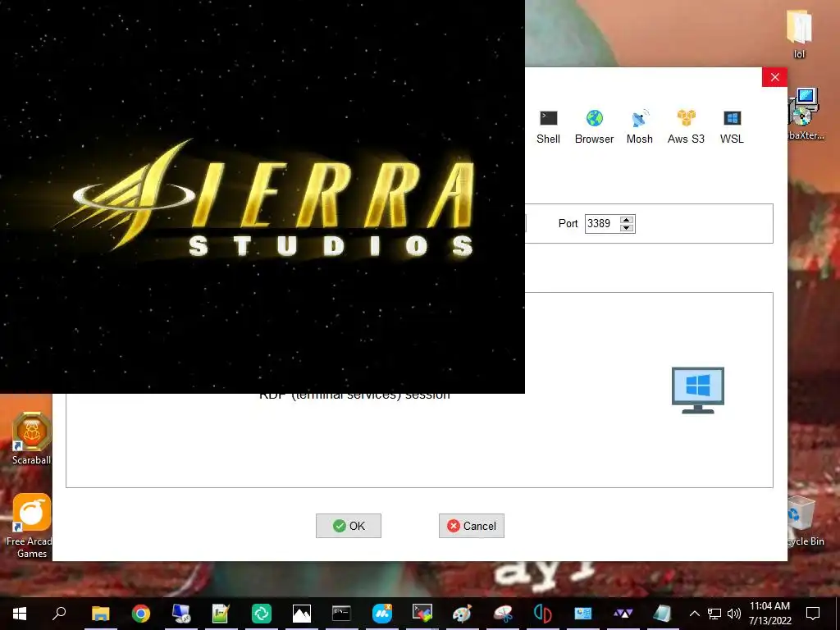Screen dimensions: 840x630
Task: Select the Mosh session icon
Action: 640,127
